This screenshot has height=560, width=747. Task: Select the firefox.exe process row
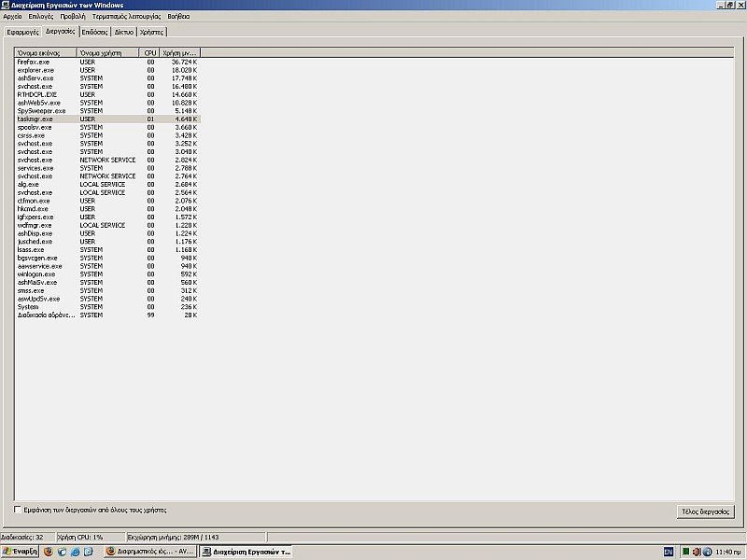coord(34,62)
